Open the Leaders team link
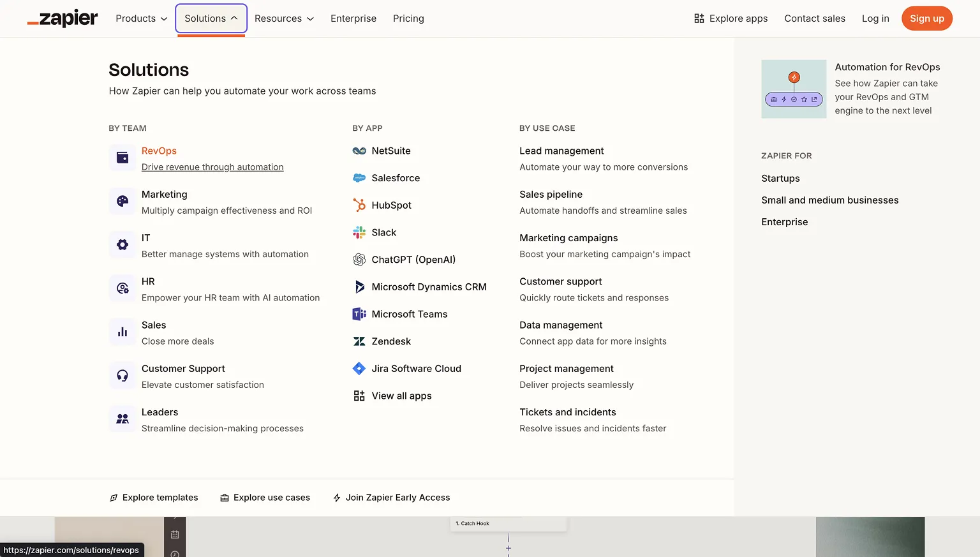This screenshot has width=980, height=557. click(x=160, y=412)
